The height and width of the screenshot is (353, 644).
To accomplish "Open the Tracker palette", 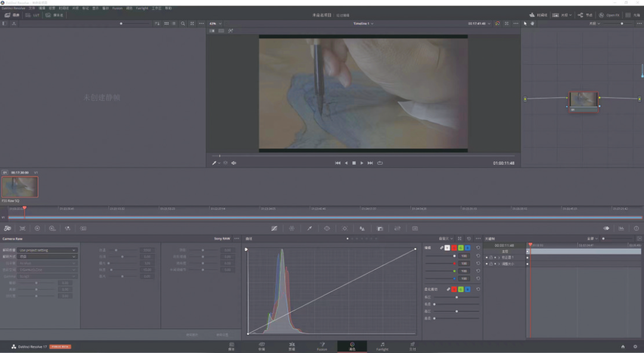I will click(x=345, y=228).
